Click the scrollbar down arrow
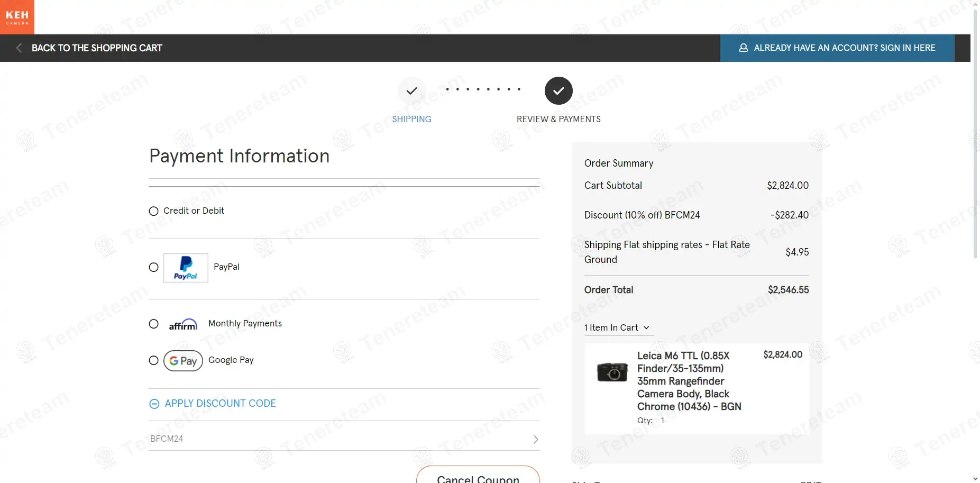The width and height of the screenshot is (980, 483). (x=975, y=479)
